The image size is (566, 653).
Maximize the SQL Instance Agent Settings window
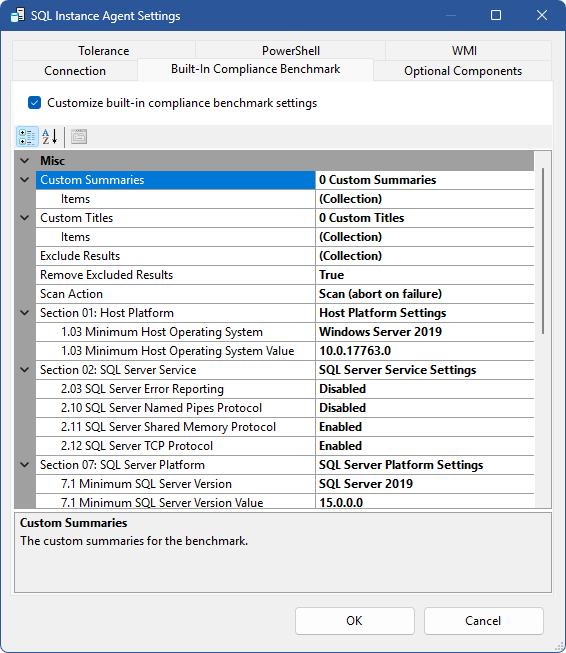click(496, 15)
